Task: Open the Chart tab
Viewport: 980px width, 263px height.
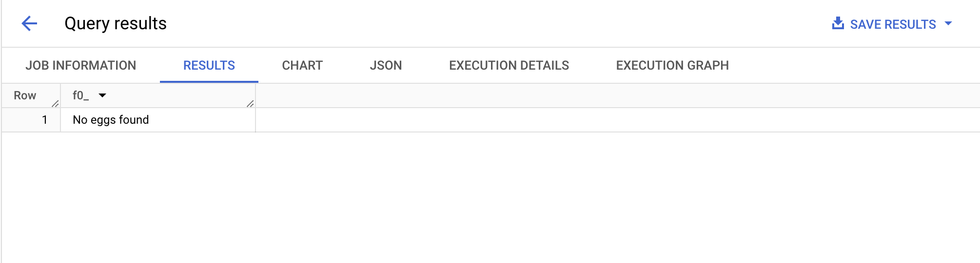Action: tap(302, 65)
